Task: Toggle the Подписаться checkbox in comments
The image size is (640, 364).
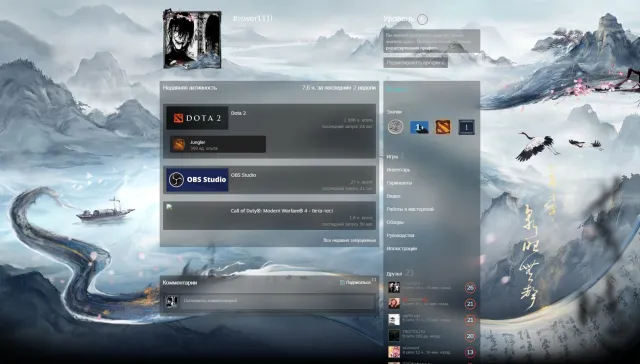Action: pyautogui.click(x=342, y=282)
